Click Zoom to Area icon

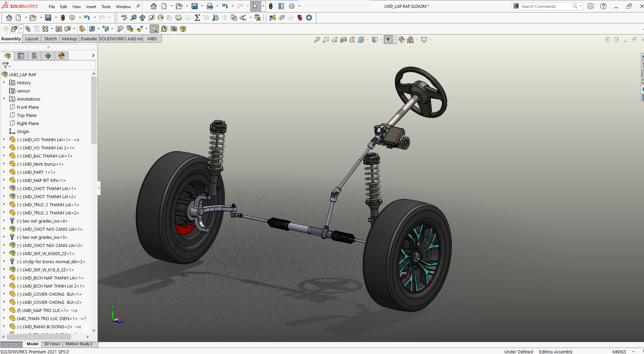tap(326, 40)
